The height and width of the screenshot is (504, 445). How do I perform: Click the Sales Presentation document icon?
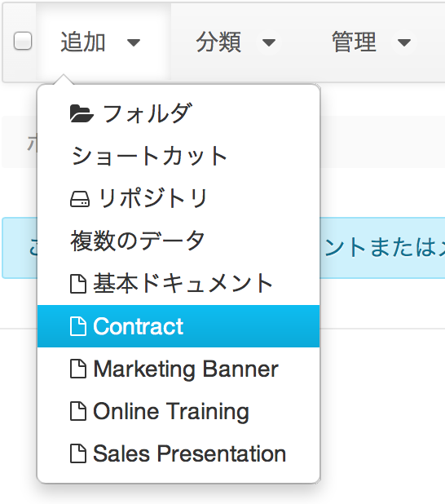[x=78, y=453]
